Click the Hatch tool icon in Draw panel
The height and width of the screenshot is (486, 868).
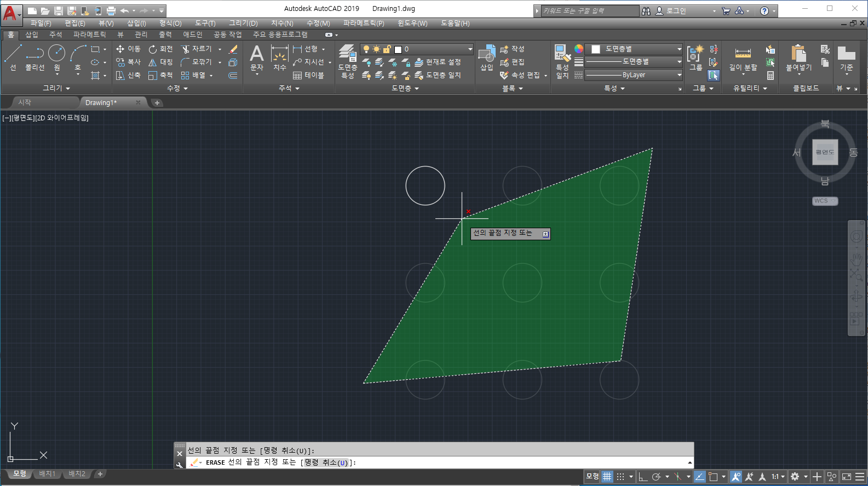[95, 76]
